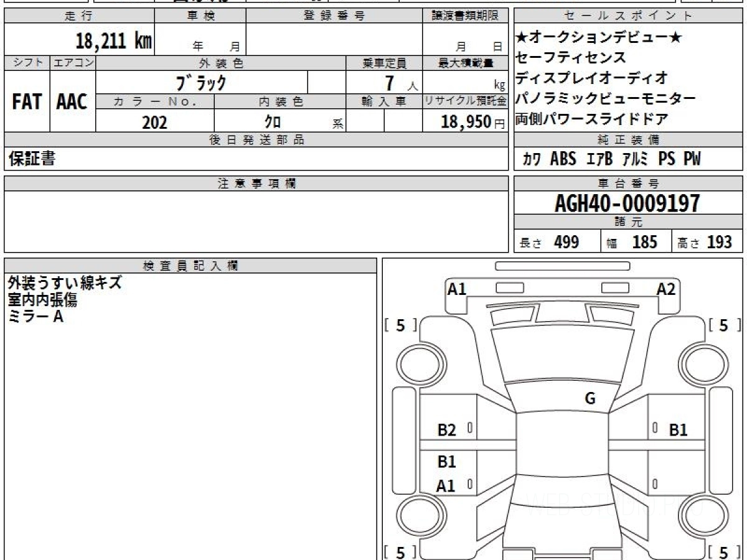Click the カワ ABS エアB アルミ PS PW line
The height and width of the screenshot is (560, 747).
click(612, 159)
